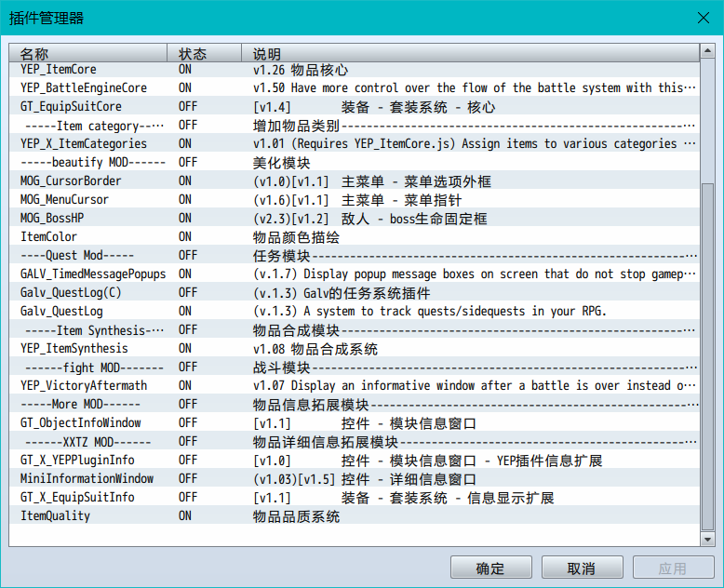Click the vertical scrollbar thumb

[707, 356]
